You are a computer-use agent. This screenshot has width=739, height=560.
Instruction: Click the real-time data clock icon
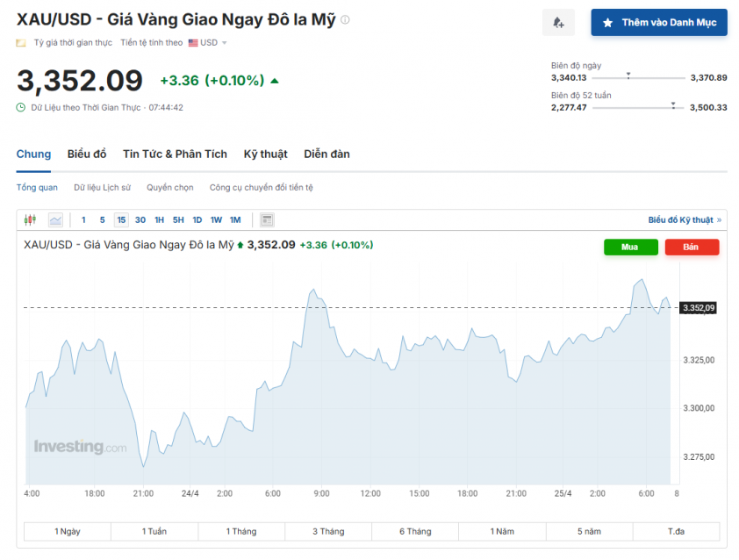point(21,107)
